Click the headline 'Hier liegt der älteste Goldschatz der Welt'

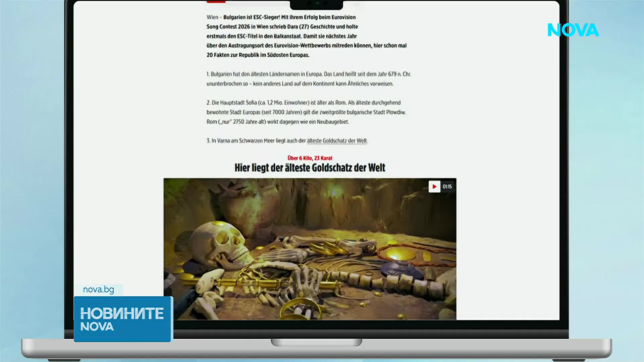(x=310, y=168)
